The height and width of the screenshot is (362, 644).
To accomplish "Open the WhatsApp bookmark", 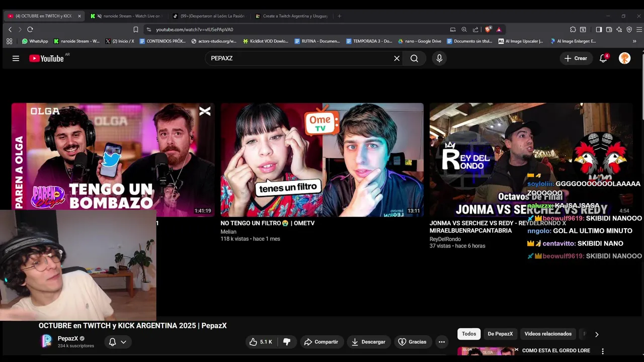I will point(35,41).
